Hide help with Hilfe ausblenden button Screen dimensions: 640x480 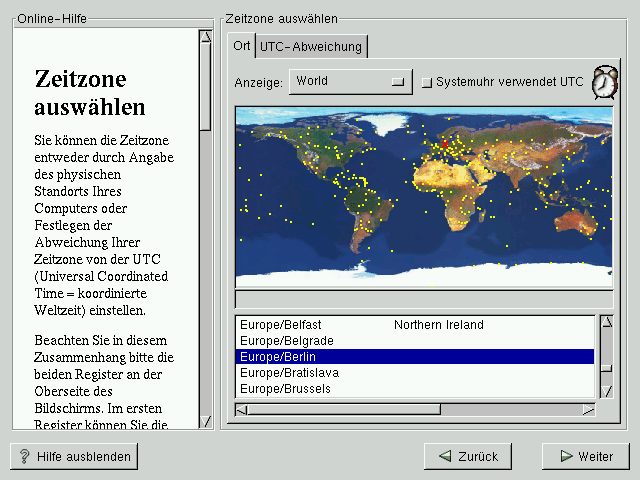coord(74,456)
